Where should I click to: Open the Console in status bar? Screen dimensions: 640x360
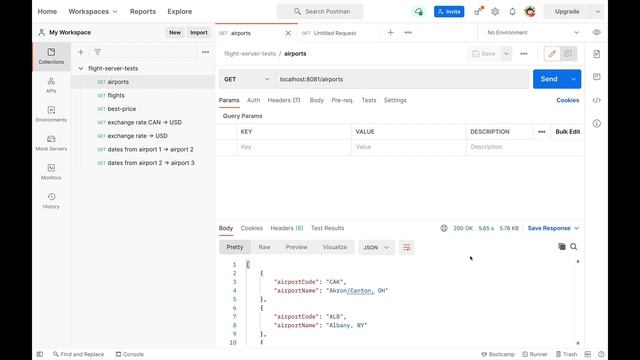click(x=130, y=354)
